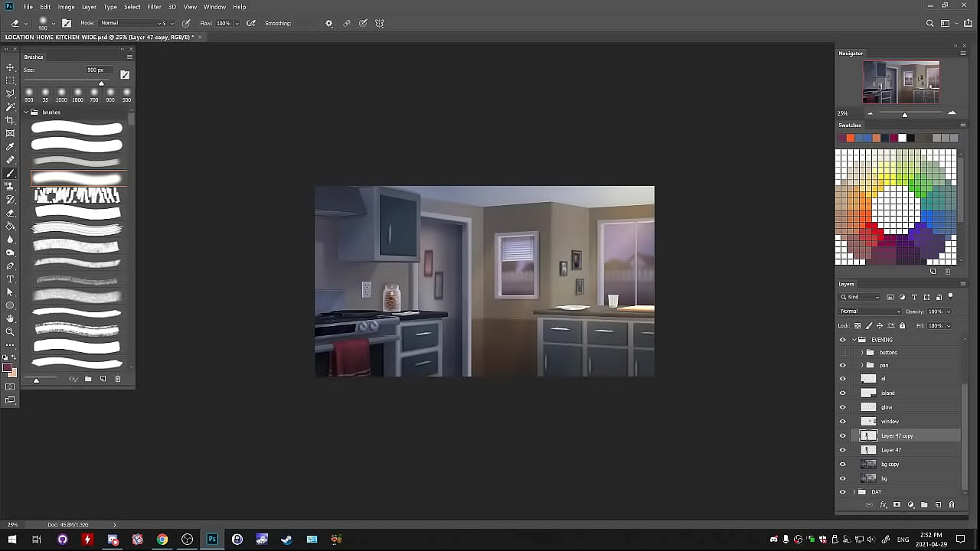Pick the Eyedropper tool
The image size is (980, 551).
click(10, 147)
